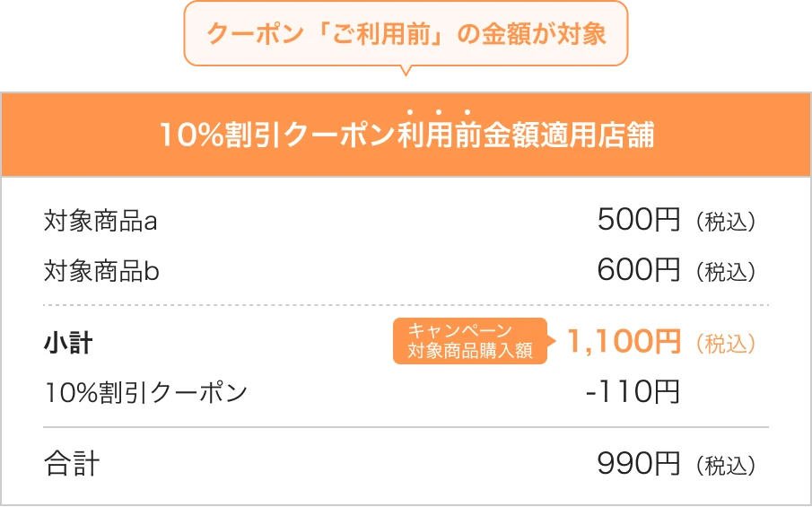Click the orange 10%割引クーポン利用前金額適用店舗 header
This screenshot has width=812, height=507.
(x=406, y=136)
